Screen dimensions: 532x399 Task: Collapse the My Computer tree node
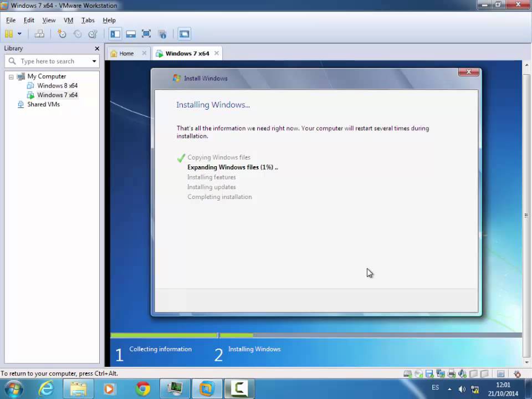(x=11, y=77)
